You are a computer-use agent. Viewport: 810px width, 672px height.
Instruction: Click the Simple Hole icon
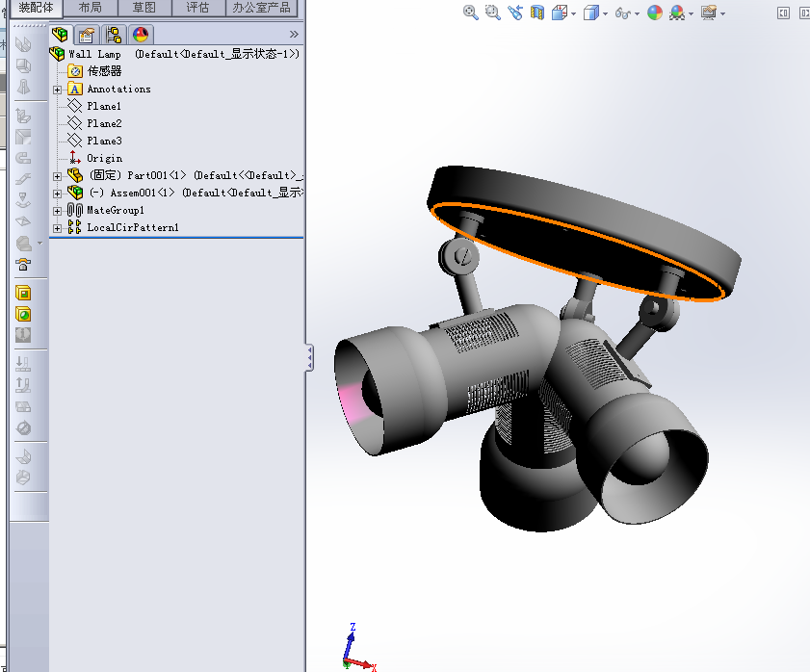pos(23,314)
